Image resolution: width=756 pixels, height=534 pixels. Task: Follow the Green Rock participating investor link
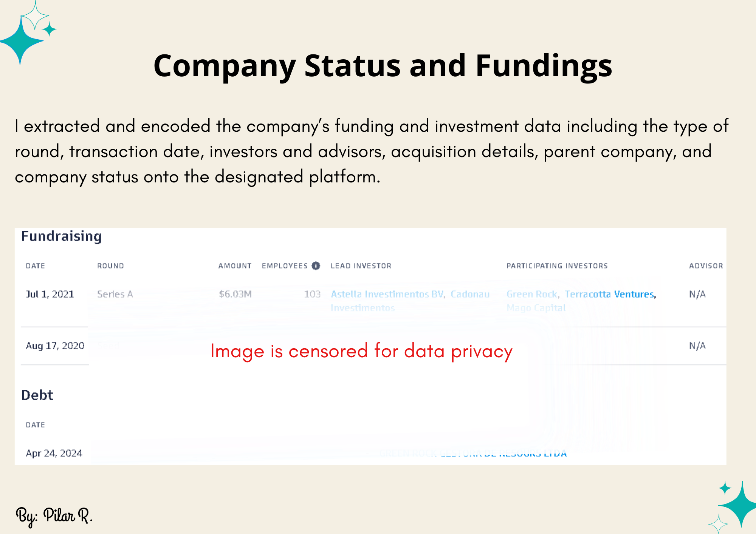532,294
